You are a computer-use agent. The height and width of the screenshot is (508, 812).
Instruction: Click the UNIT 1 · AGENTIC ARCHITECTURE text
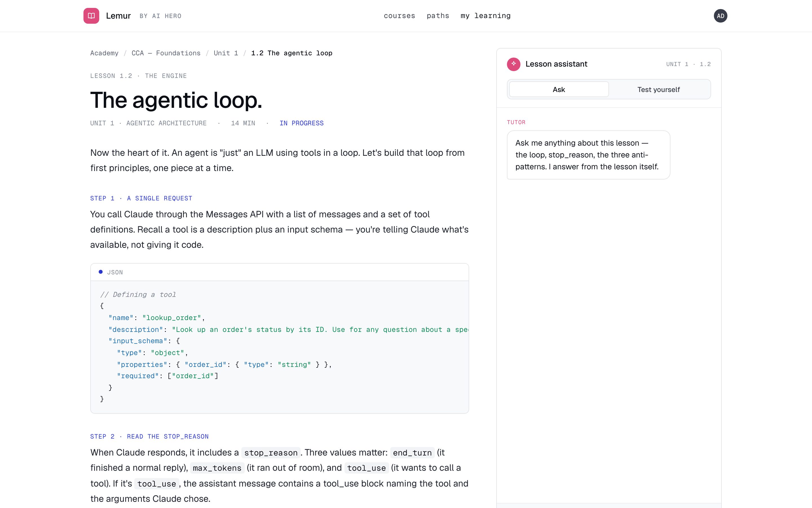(148, 123)
